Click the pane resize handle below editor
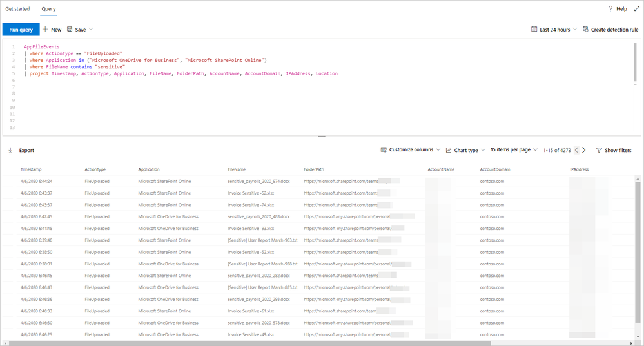The height and width of the screenshot is (346, 644). (322, 136)
